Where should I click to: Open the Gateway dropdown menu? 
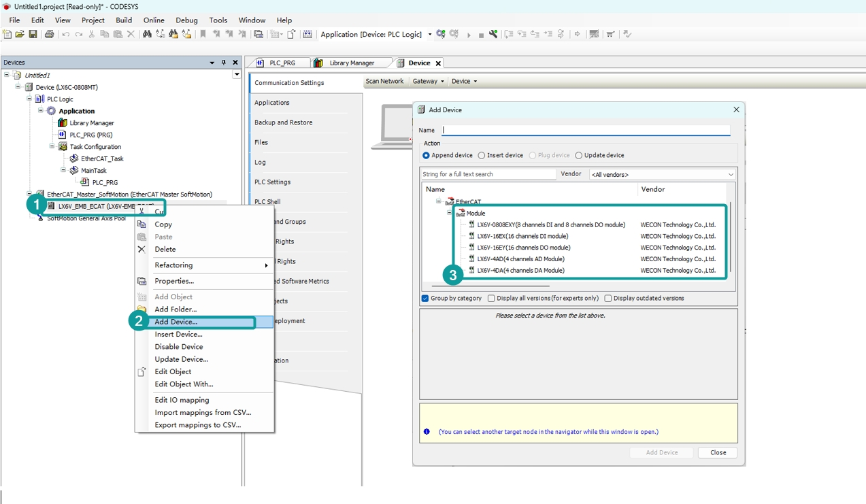point(428,81)
